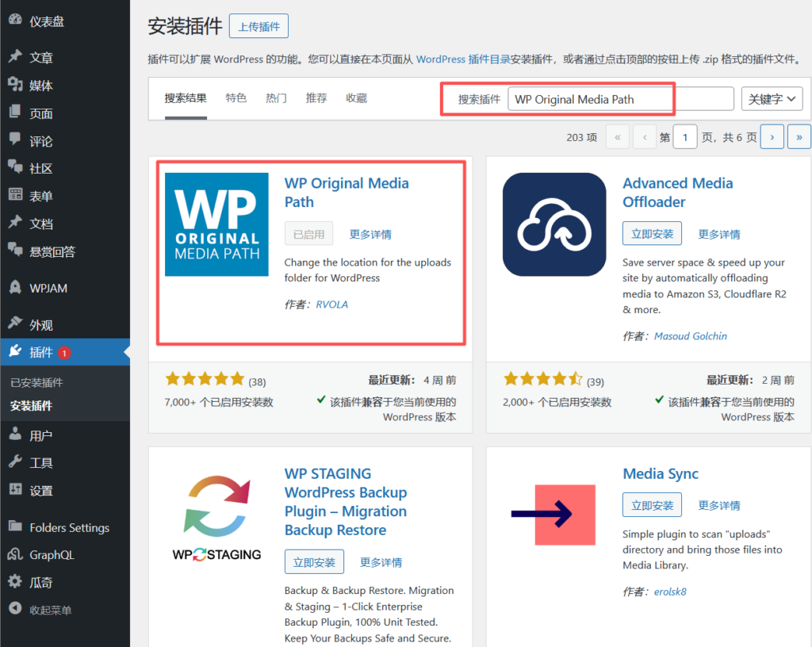The height and width of the screenshot is (647, 812).
Task: Click the Users person icon in sidebar
Action: (14, 435)
